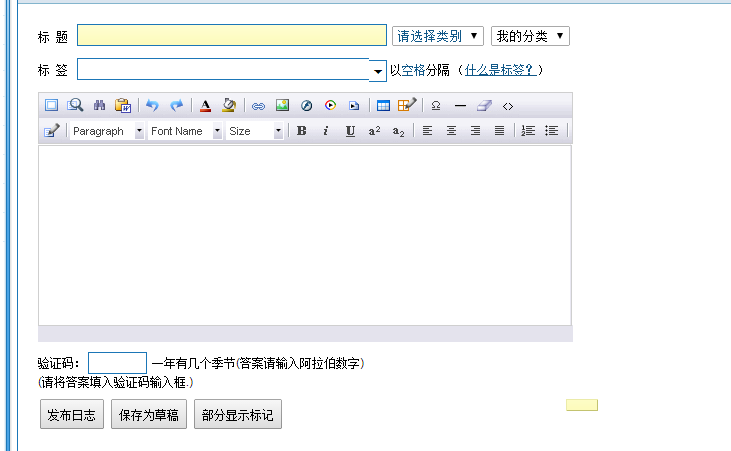The image size is (731, 451).
Task: Expand the 标签 tags dropdown arrow
Action: coord(378,71)
